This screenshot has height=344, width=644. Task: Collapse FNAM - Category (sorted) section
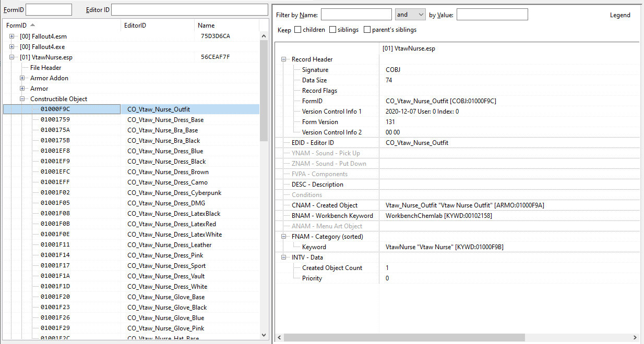point(284,237)
